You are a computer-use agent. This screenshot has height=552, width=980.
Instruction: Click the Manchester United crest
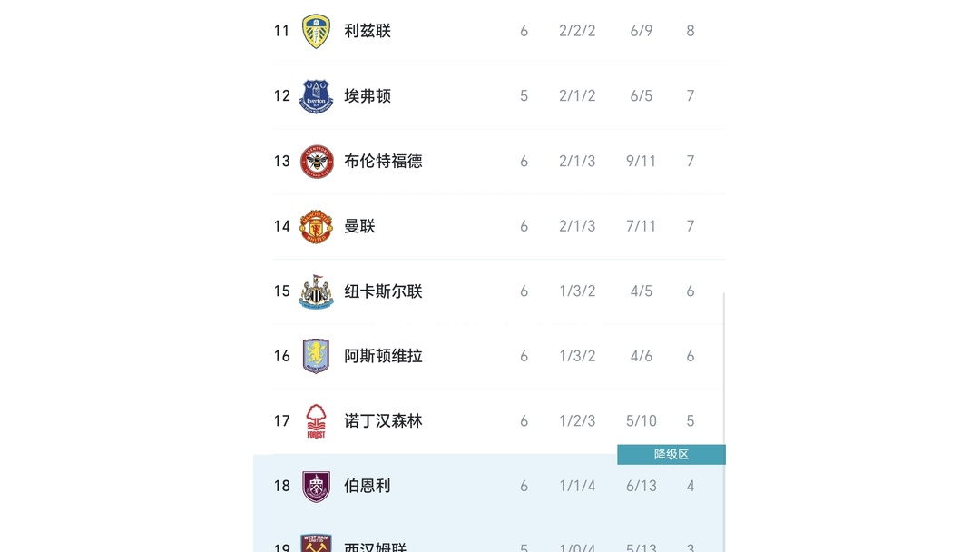315,226
